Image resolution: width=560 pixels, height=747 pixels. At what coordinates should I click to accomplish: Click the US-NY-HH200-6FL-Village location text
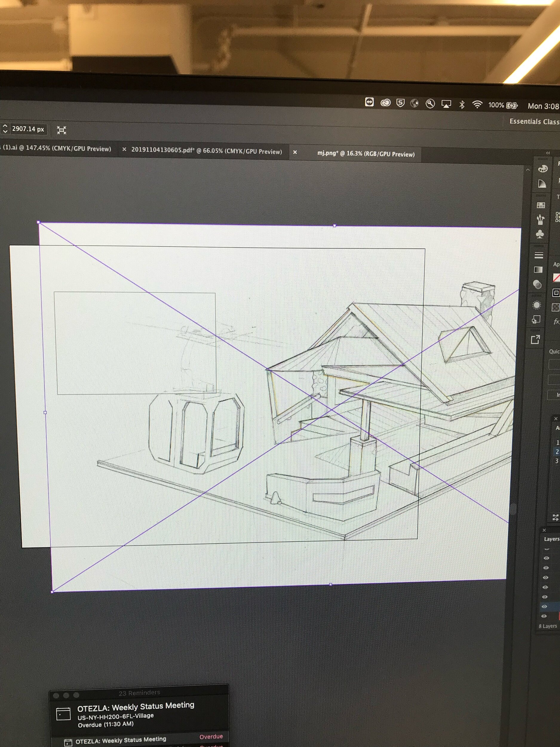(116, 716)
